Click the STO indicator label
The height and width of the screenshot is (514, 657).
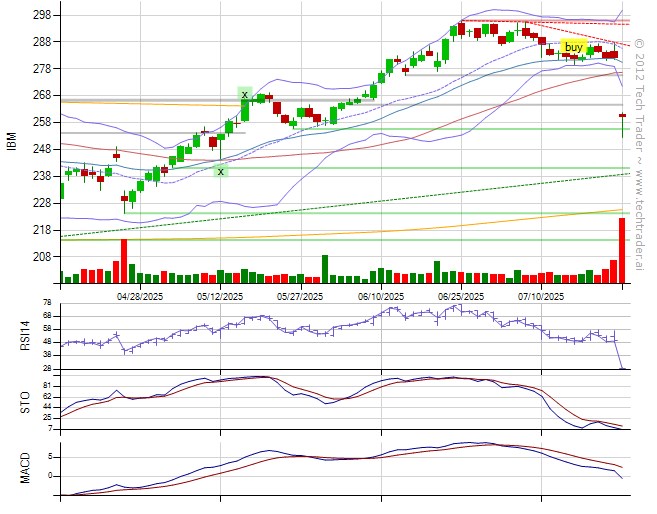[25, 402]
